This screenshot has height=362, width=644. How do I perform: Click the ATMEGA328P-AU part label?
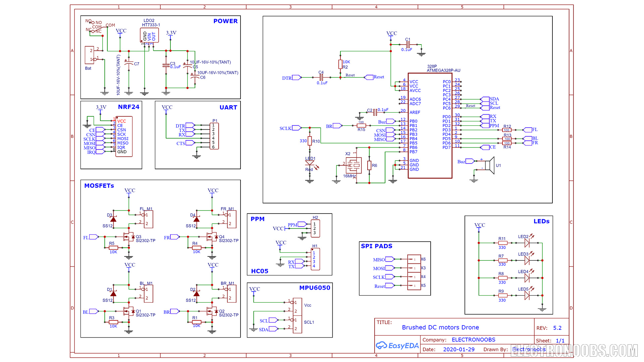point(444,70)
